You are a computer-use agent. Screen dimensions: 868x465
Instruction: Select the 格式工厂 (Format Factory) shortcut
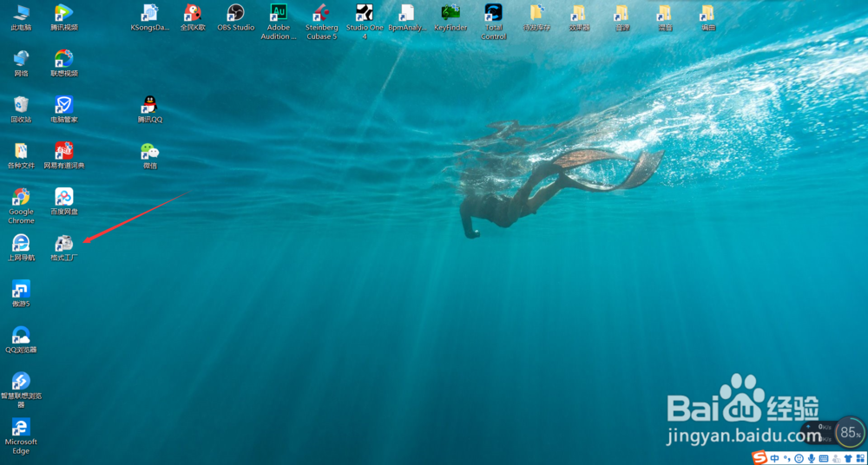tap(64, 247)
